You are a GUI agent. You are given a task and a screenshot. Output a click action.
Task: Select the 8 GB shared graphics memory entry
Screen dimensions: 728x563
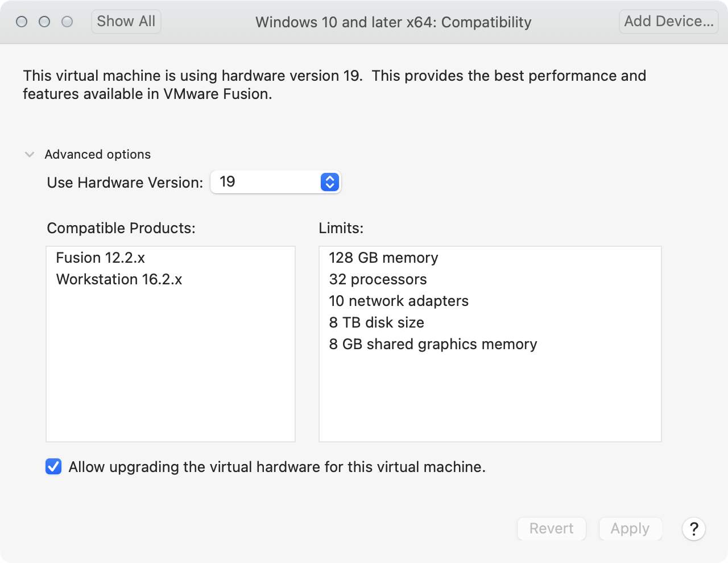[433, 344]
